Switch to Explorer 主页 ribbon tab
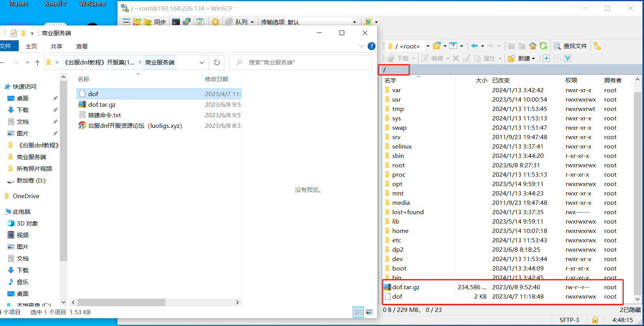The image size is (644, 326). (31, 46)
